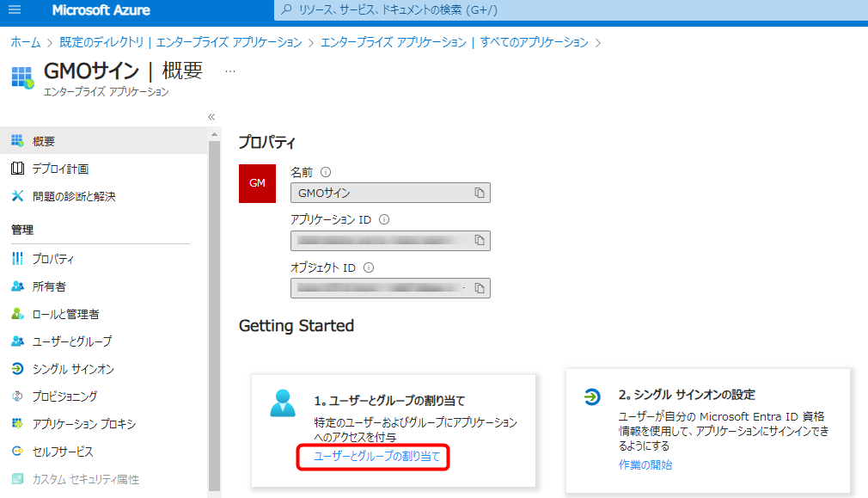Show info tooltip for アプリケーション ID
868x498 pixels.
(384, 220)
